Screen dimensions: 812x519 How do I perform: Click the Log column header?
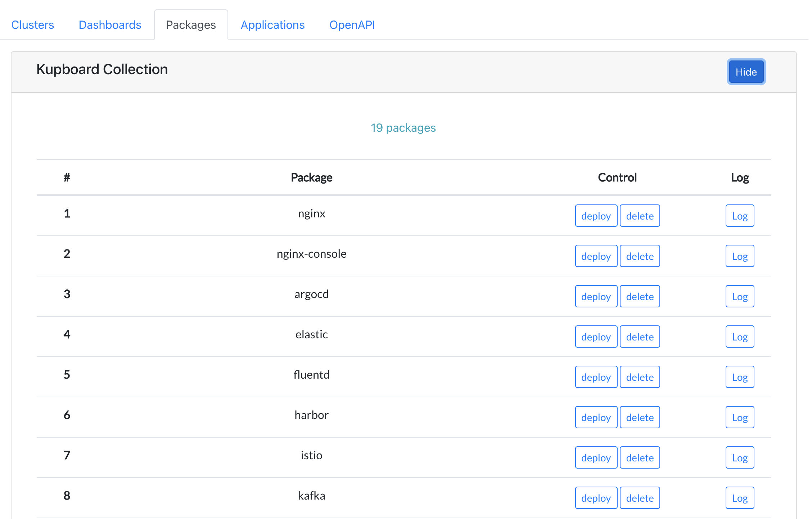pos(740,177)
